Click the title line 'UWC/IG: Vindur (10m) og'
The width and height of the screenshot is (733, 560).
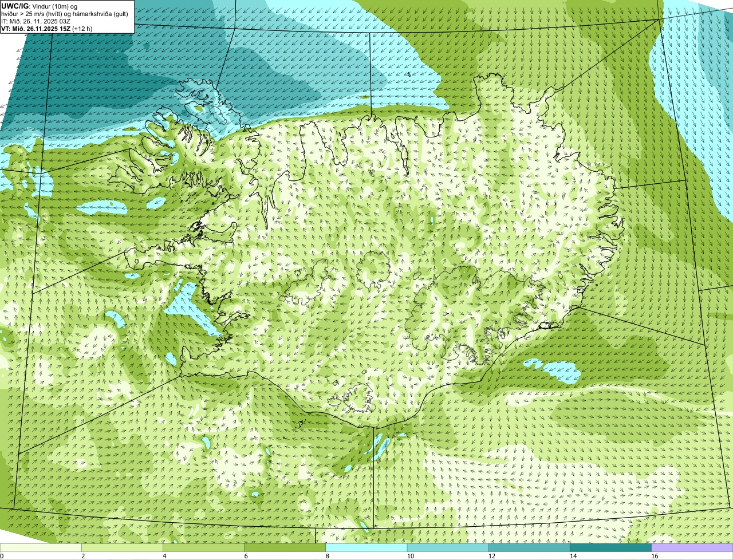point(40,6)
